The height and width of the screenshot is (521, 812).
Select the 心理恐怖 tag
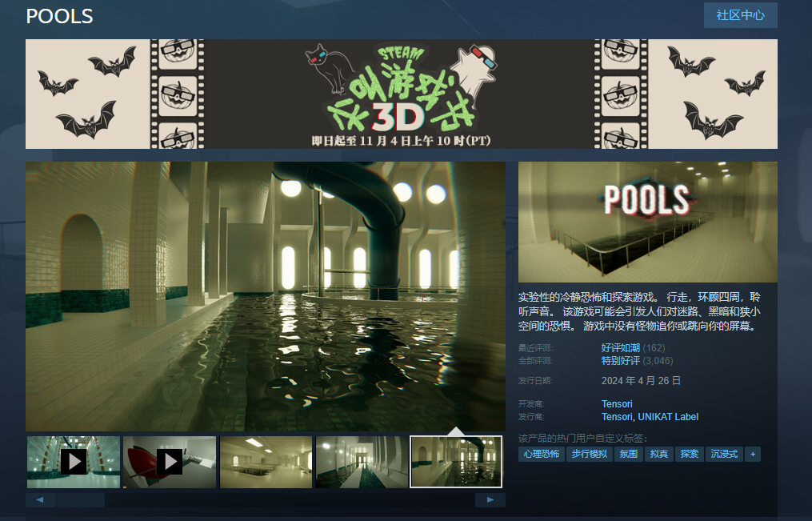[x=542, y=455]
